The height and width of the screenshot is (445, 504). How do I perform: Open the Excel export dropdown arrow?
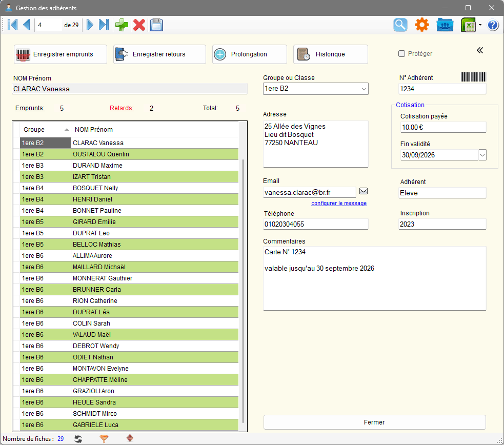click(480, 25)
